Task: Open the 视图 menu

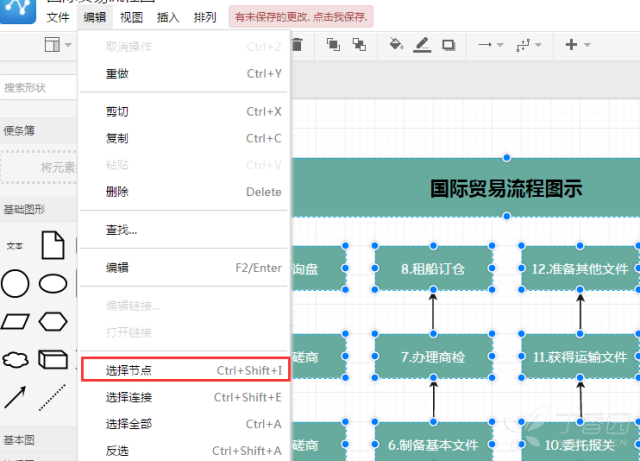Action: pos(131,17)
